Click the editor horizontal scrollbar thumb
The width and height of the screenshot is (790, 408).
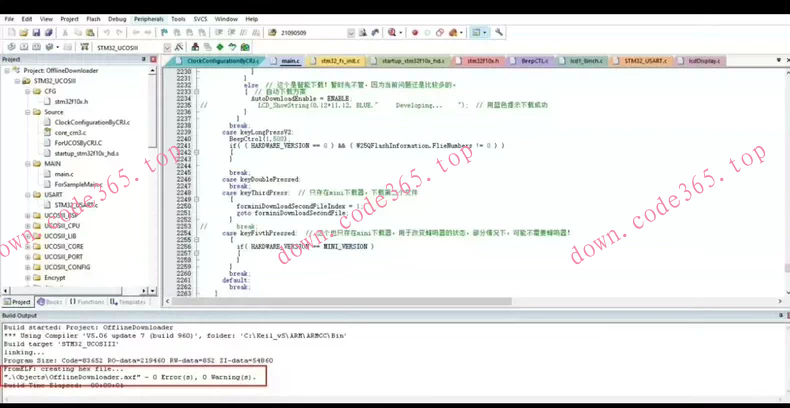click(342, 301)
